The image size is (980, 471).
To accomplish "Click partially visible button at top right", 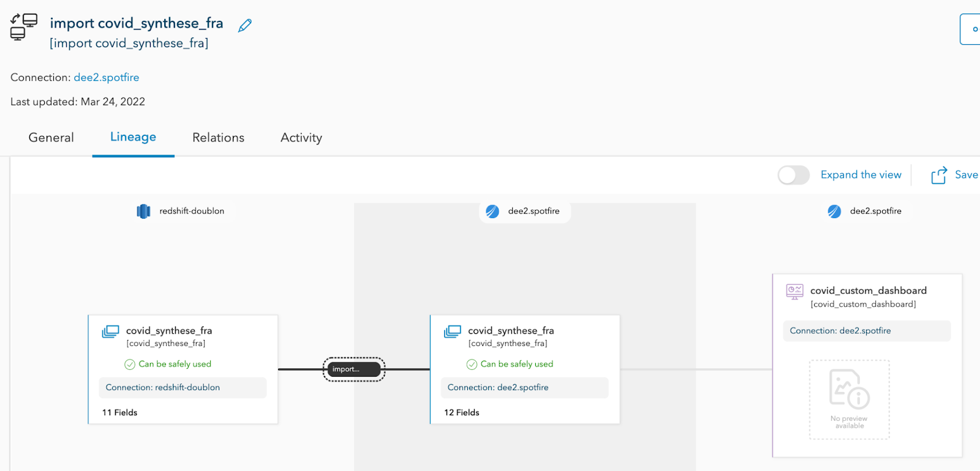I will coord(970,29).
